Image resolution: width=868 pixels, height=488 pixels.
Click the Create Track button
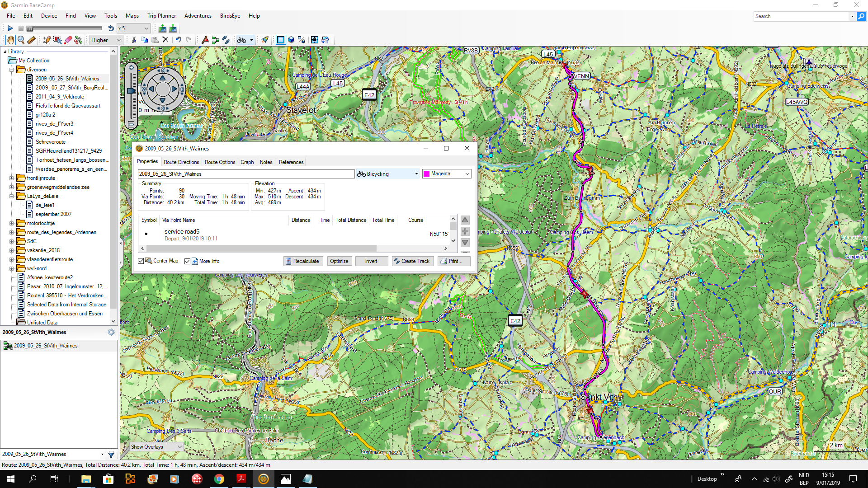coord(413,261)
